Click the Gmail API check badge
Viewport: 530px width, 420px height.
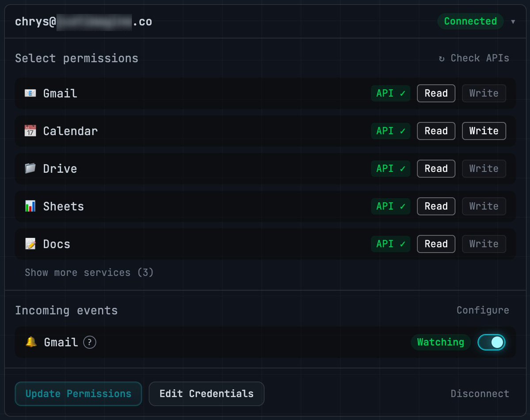click(x=391, y=93)
